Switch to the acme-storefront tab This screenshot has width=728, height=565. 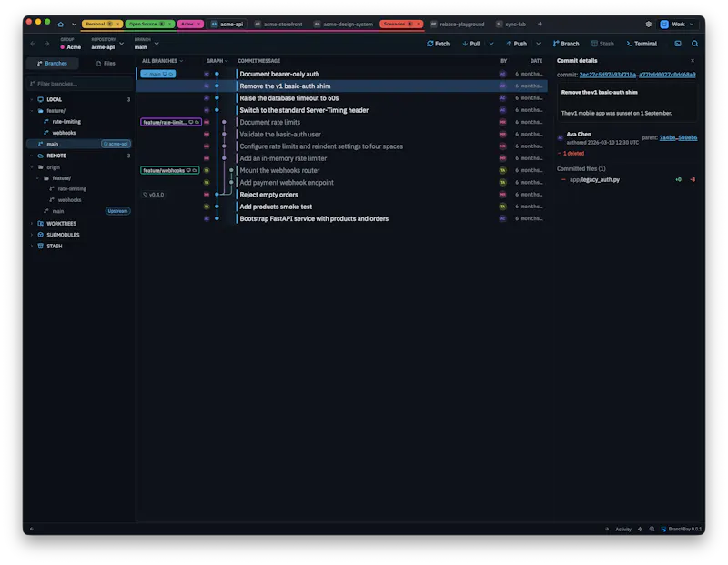pos(278,25)
